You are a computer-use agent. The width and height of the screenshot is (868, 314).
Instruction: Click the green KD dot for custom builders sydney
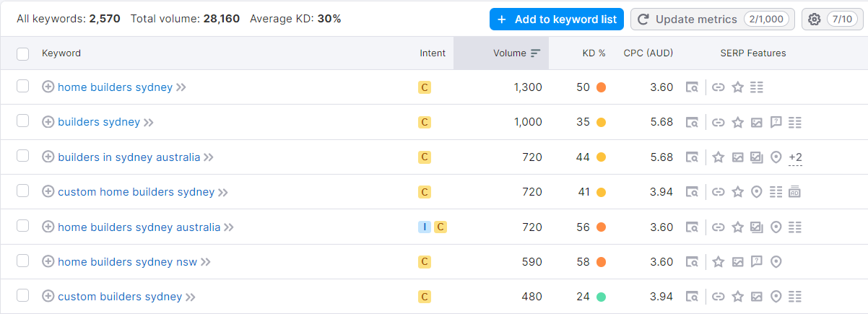(601, 297)
